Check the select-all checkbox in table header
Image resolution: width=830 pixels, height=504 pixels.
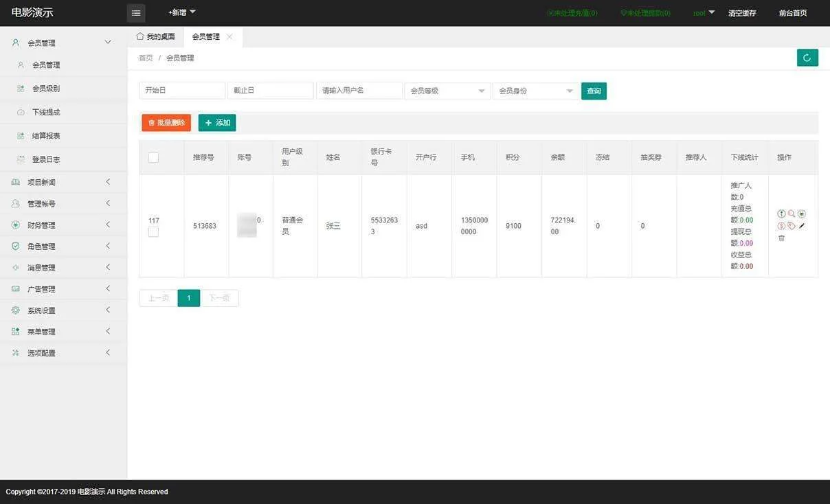(x=153, y=157)
